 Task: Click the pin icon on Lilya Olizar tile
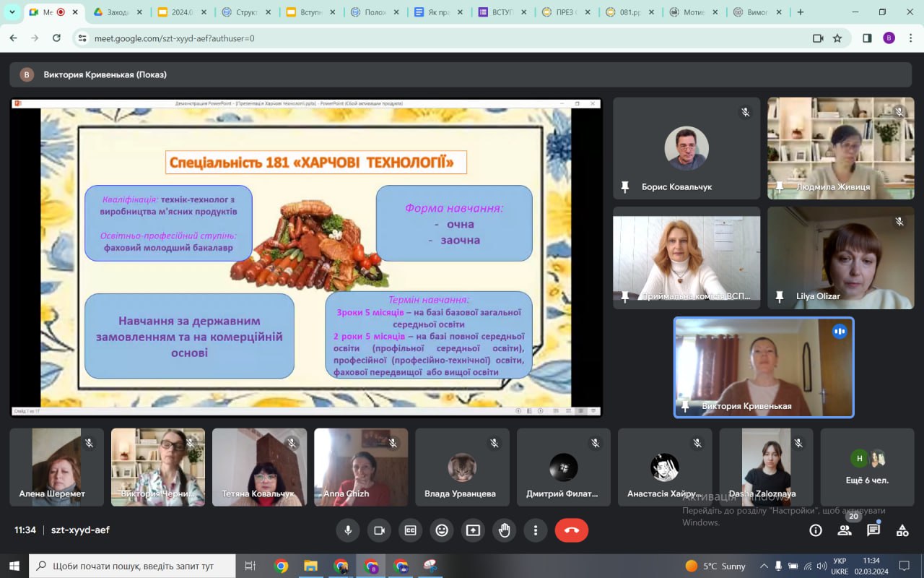(x=780, y=296)
